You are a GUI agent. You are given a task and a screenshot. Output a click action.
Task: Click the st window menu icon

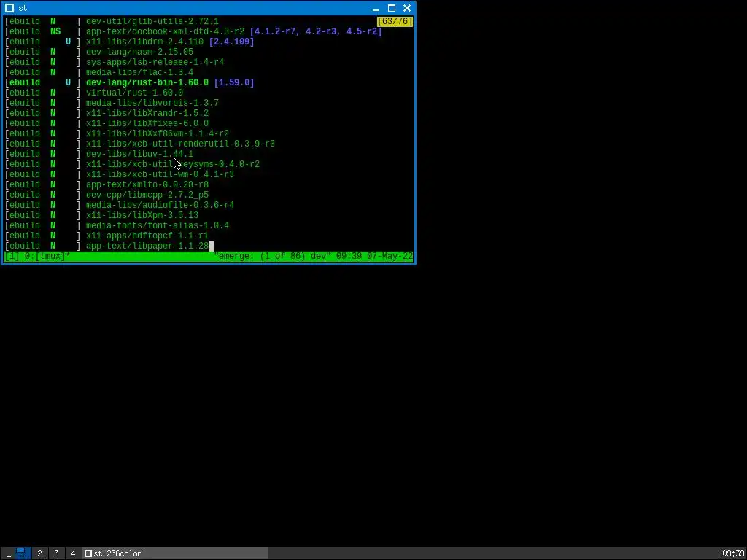9,8
